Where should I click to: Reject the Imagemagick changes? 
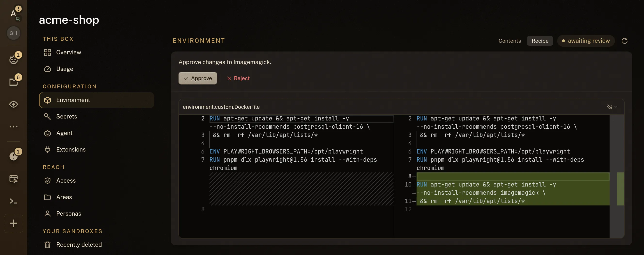pos(238,78)
